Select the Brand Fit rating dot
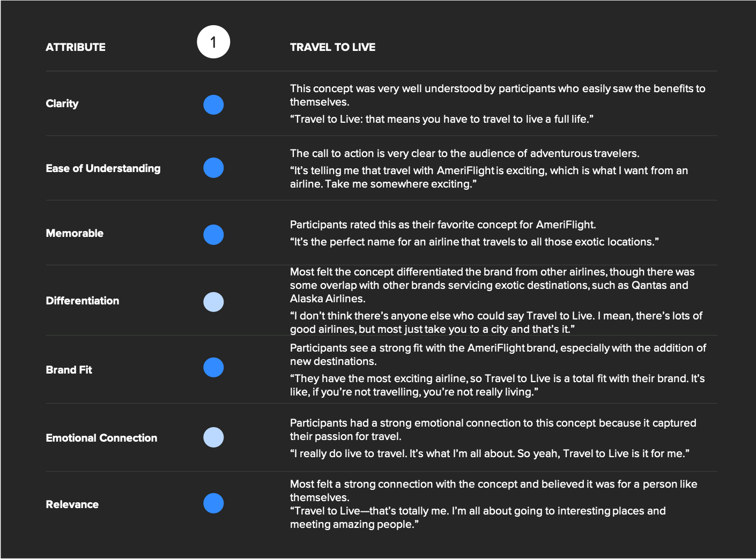Image resolution: width=756 pixels, height=559 pixels. tap(213, 367)
